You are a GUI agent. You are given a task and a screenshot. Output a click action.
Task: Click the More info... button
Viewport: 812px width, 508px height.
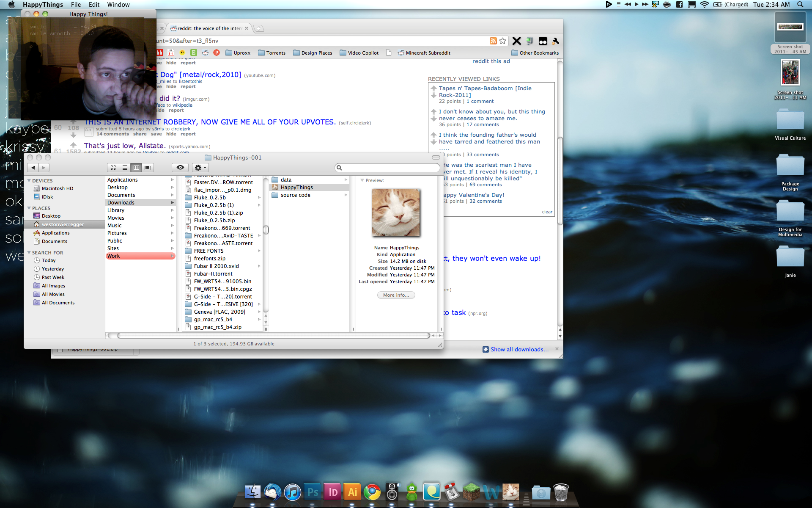396,295
